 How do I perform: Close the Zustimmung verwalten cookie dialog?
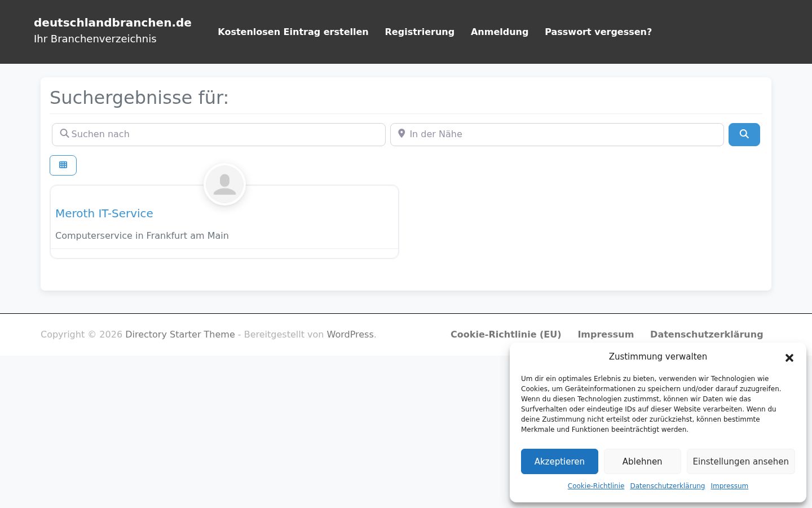tap(789, 358)
